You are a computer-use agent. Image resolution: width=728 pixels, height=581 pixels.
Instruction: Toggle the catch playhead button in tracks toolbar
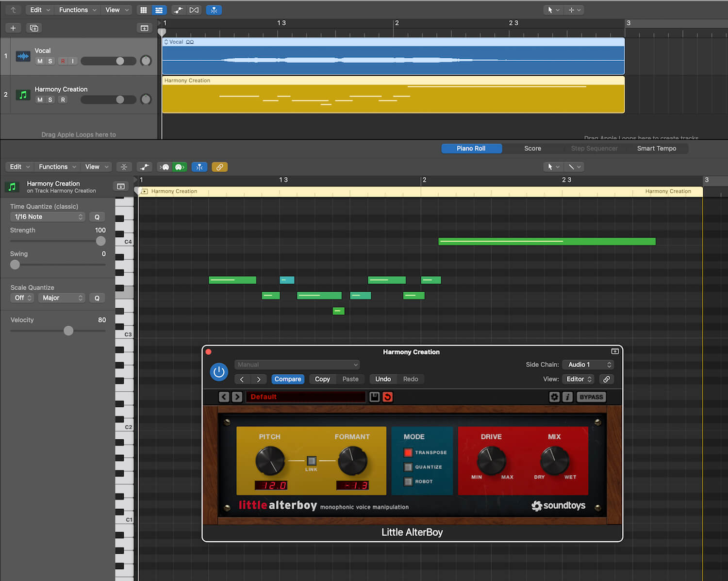[x=214, y=10]
